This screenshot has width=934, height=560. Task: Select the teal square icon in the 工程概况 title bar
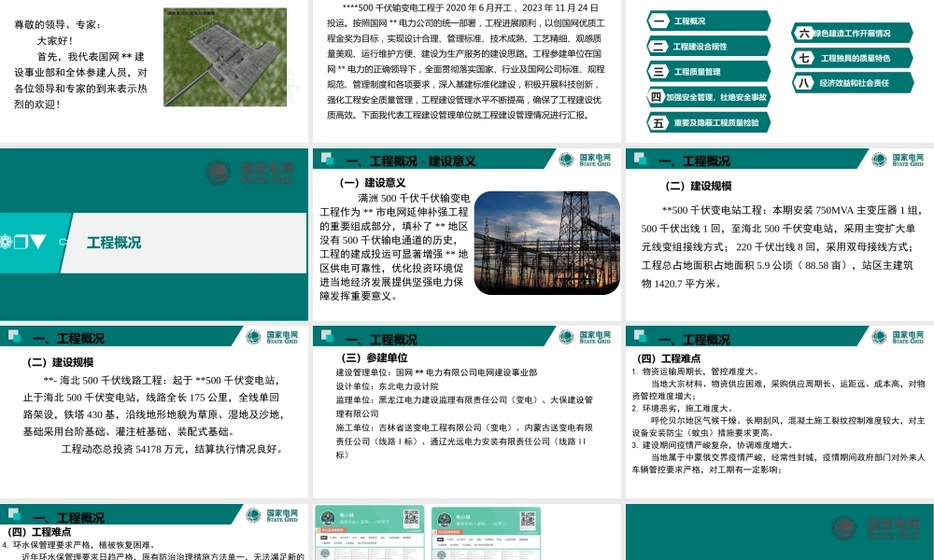(21, 241)
